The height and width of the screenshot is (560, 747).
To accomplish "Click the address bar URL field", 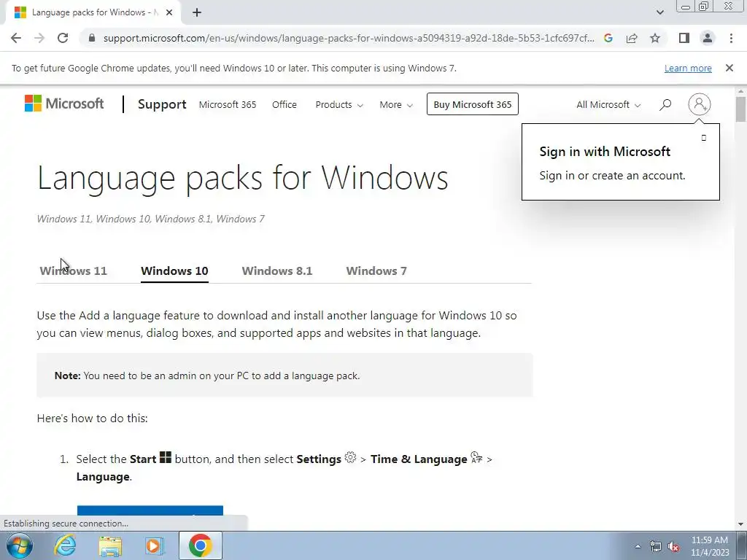I will tap(349, 38).
